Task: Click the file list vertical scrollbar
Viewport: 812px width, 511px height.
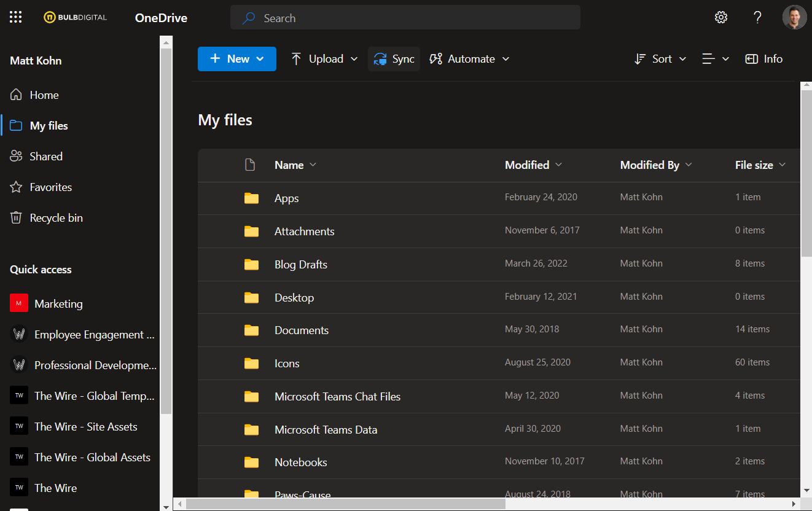Action: pyautogui.click(x=806, y=173)
